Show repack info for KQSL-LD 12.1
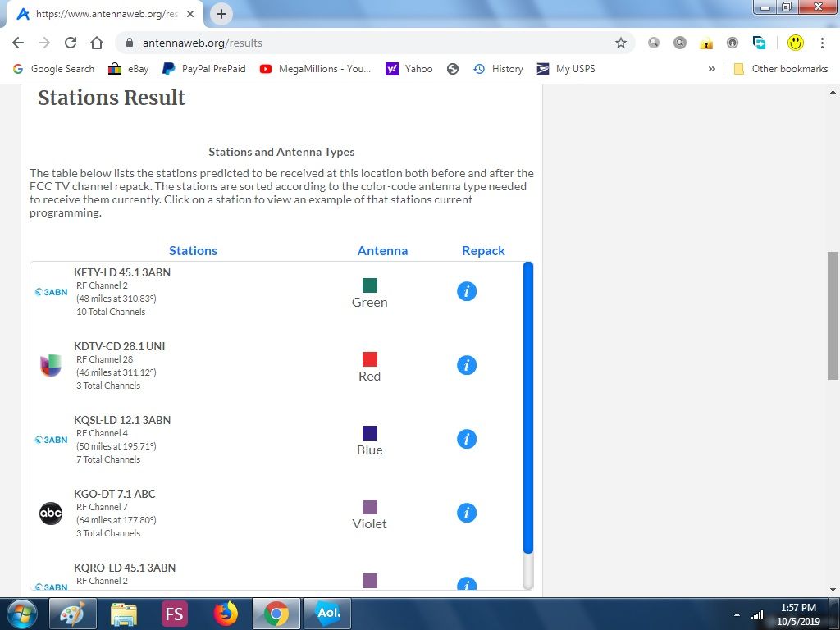Screen dimensions: 840x630 click(467, 440)
